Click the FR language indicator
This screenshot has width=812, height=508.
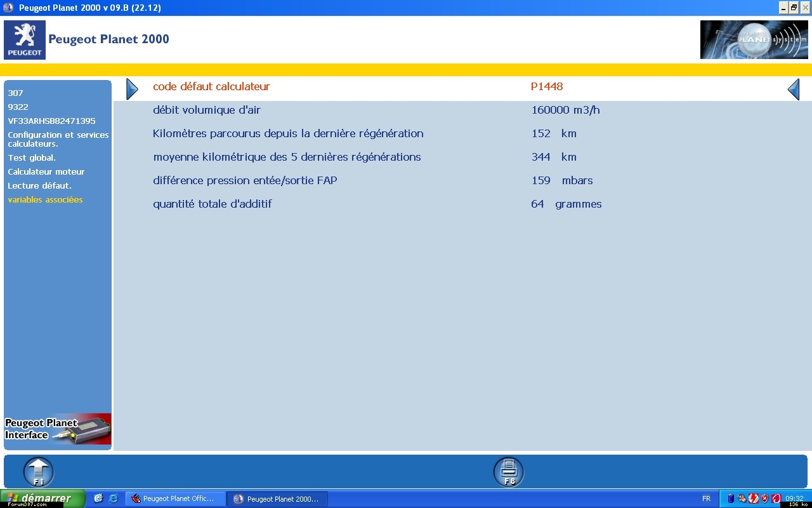pos(706,498)
